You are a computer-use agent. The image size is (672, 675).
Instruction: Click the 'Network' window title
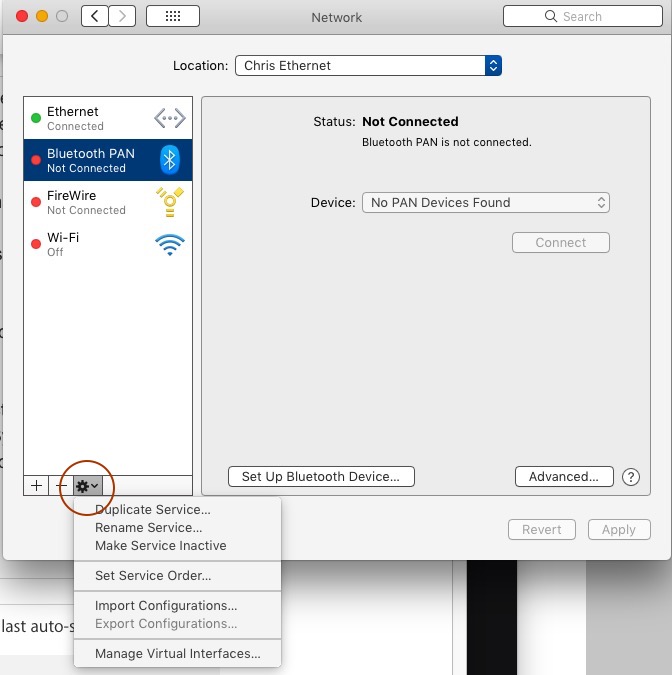[x=337, y=17]
